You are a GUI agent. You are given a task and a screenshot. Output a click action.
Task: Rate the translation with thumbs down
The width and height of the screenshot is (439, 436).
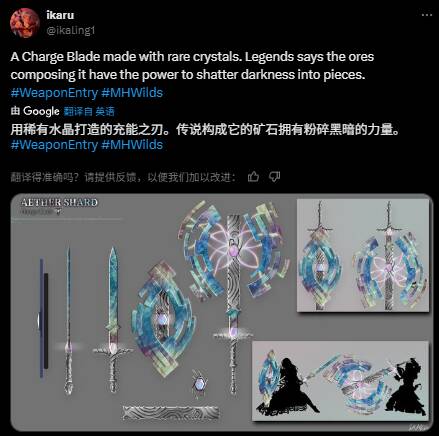275,177
